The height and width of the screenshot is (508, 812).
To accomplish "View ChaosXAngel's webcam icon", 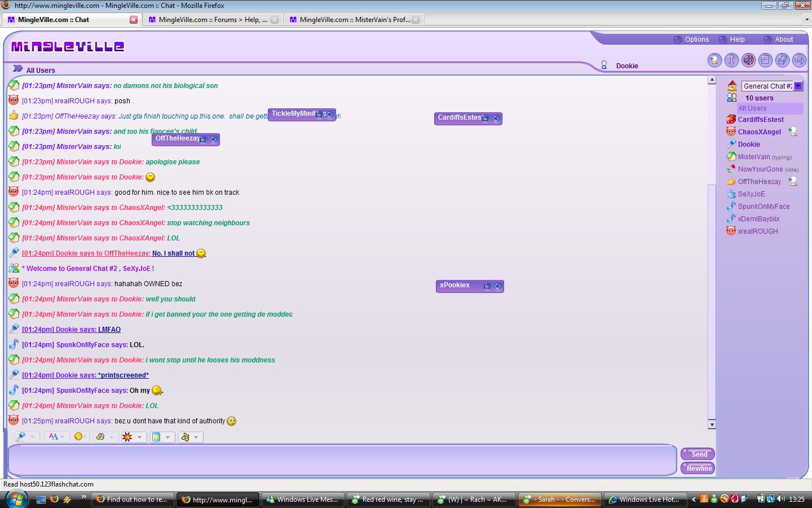I will (x=793, y=132).
